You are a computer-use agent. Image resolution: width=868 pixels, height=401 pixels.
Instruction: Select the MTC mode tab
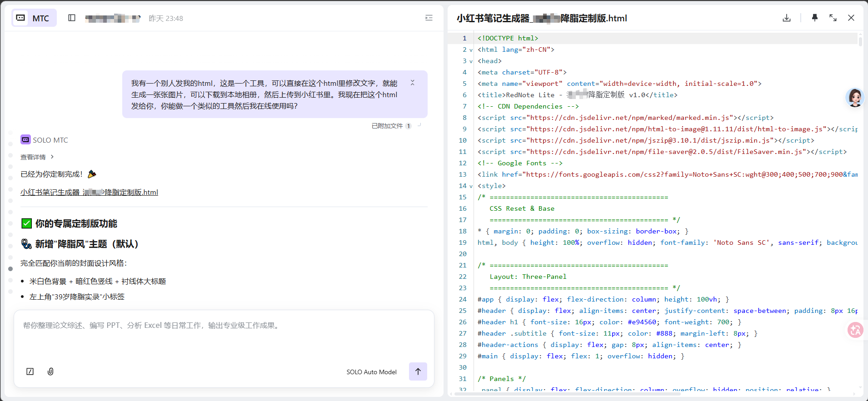[x=34, y=18]
